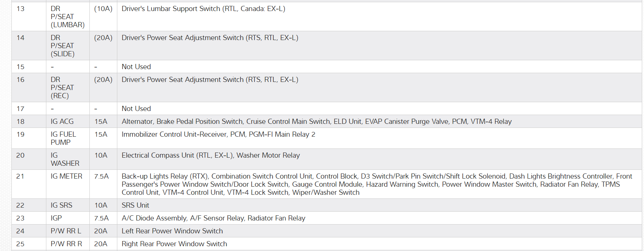Click Electrical Compass Unit description text
The width and height of the screenshot is (644, 251).
210,155
